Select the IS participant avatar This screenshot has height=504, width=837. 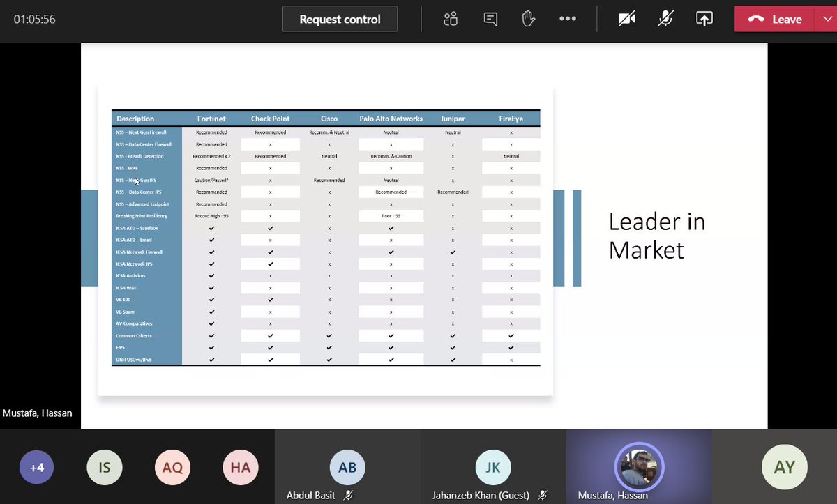point(104,467)
